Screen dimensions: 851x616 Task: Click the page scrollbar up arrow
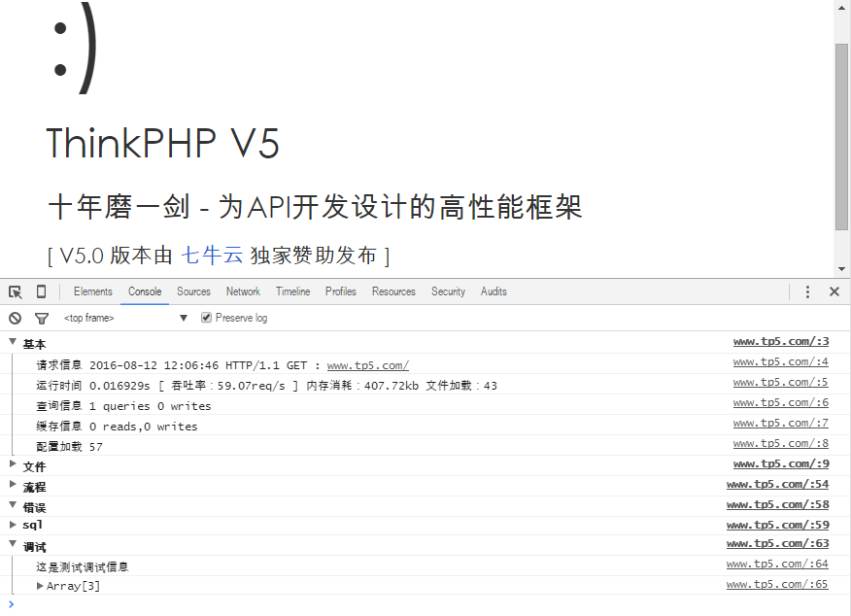(x=842, y=8)
